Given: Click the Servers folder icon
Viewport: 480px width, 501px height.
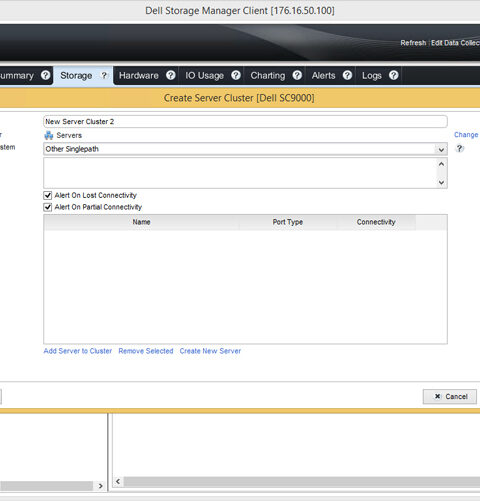Looking at the screenshot, I should pyautogui.click(x=49, y=135).
